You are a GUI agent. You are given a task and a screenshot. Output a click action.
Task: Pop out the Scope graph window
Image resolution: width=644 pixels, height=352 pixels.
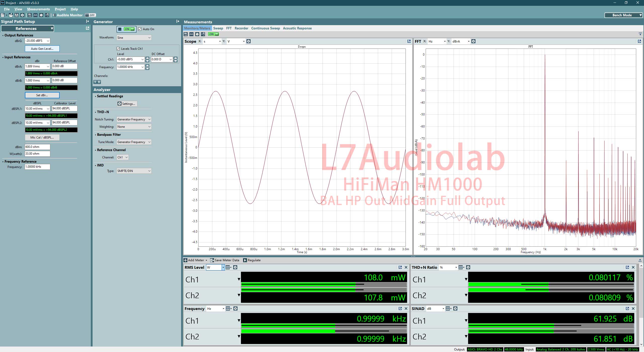point(409,41)
